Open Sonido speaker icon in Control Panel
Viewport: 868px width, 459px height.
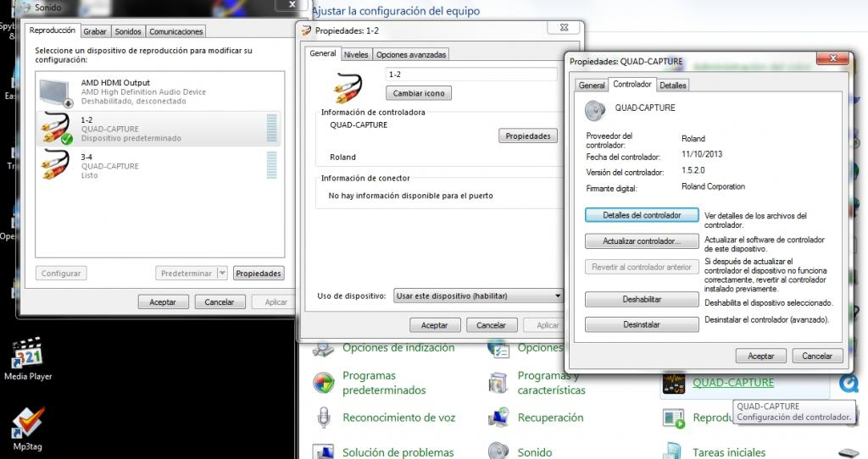point(498,451)
